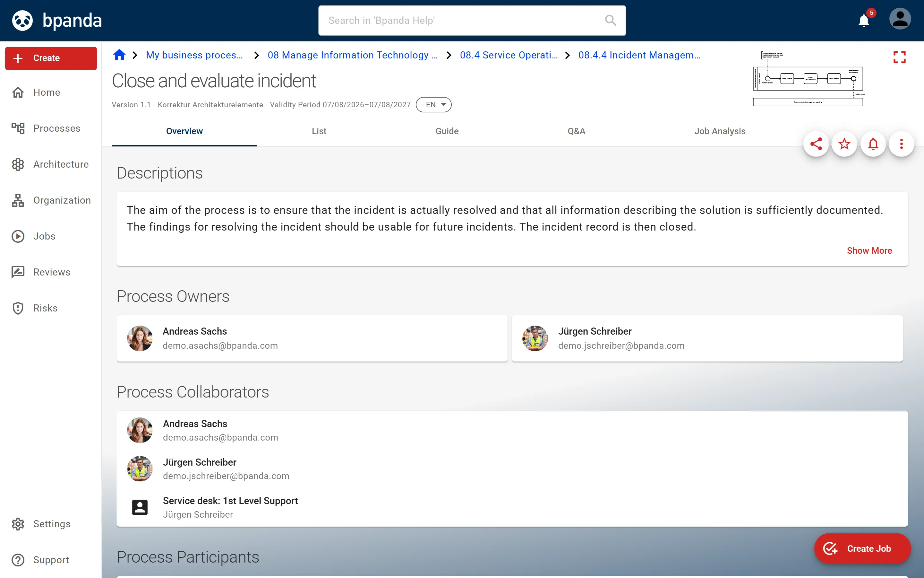Go to breadcrumb home icon
The image size is (924, 578).
click(x=119, y=55)
